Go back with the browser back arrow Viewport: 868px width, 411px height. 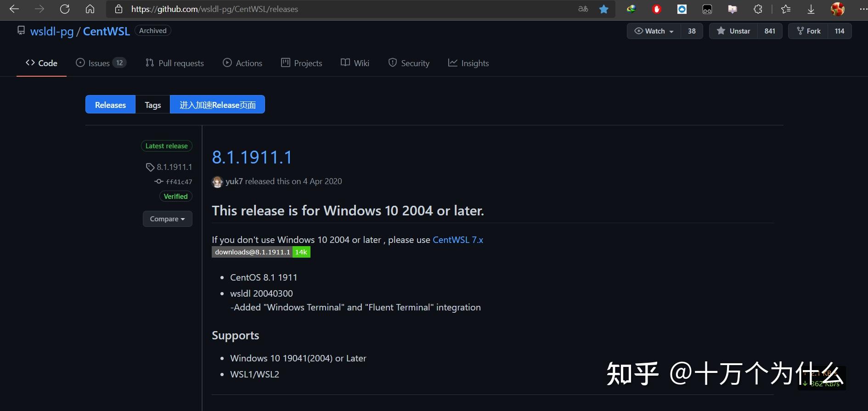coord(14,9)
